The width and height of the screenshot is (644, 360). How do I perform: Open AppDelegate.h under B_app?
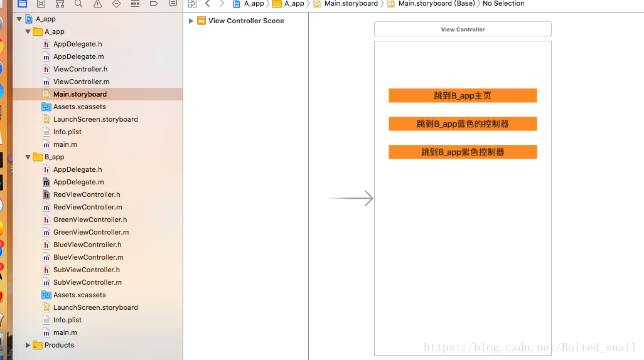(x=78, y=169)
